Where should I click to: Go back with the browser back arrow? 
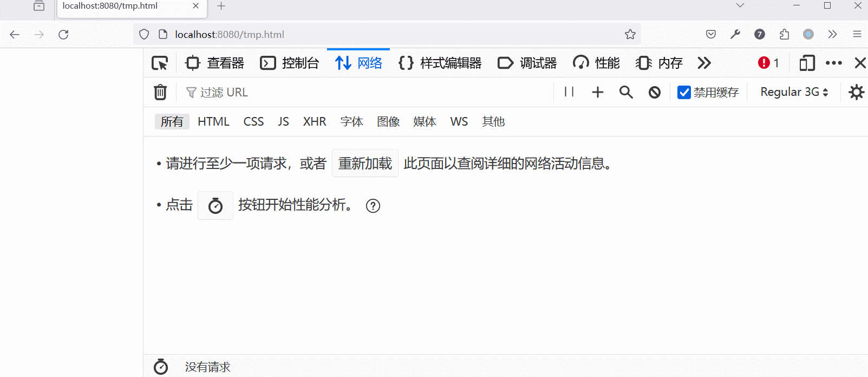[x=15, y=35]
